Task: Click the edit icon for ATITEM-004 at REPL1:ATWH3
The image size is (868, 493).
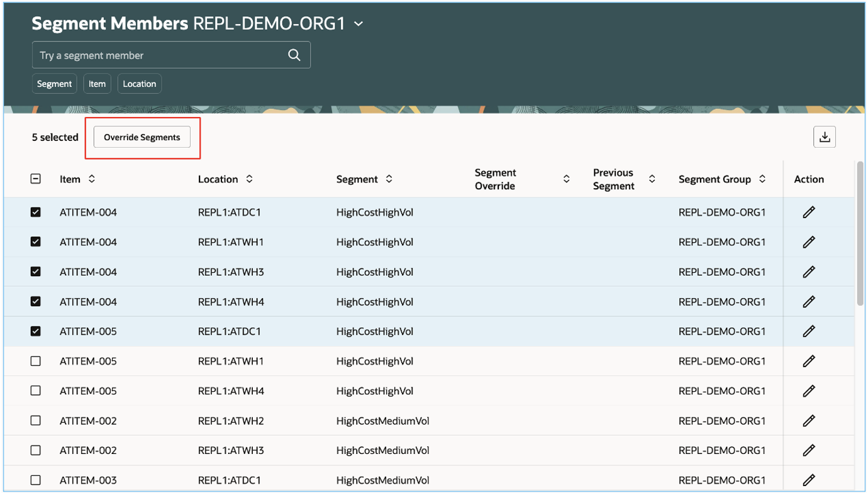Action: coord(809,272)
